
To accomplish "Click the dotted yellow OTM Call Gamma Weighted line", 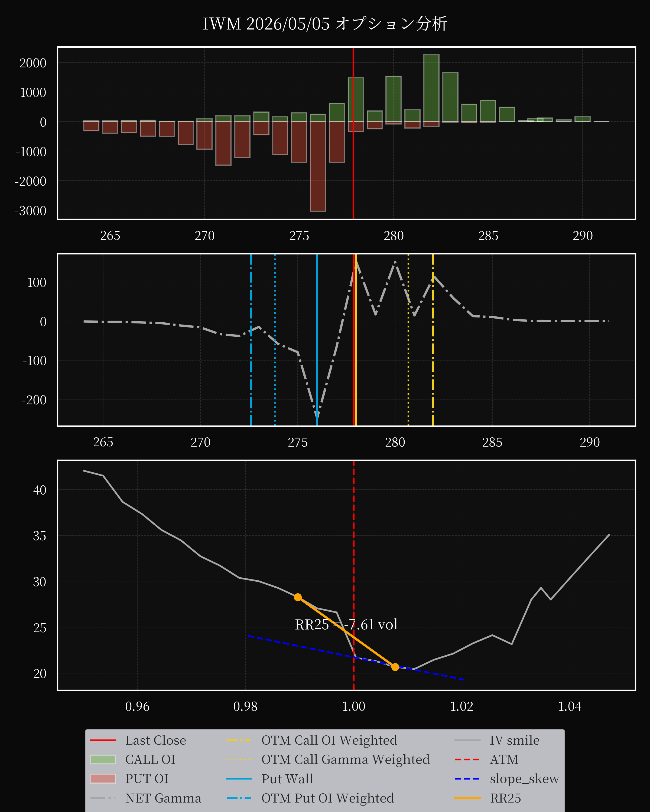I will pyautogui.click(x=408, y=340).
